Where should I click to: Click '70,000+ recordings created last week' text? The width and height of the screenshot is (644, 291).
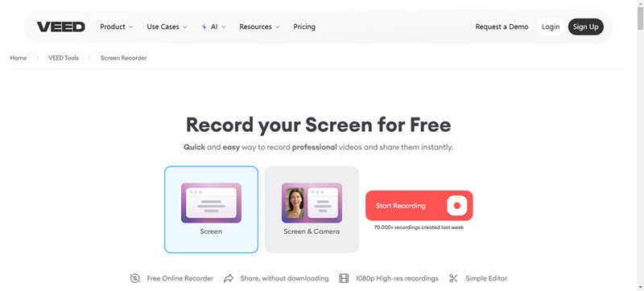coord(419,227)
